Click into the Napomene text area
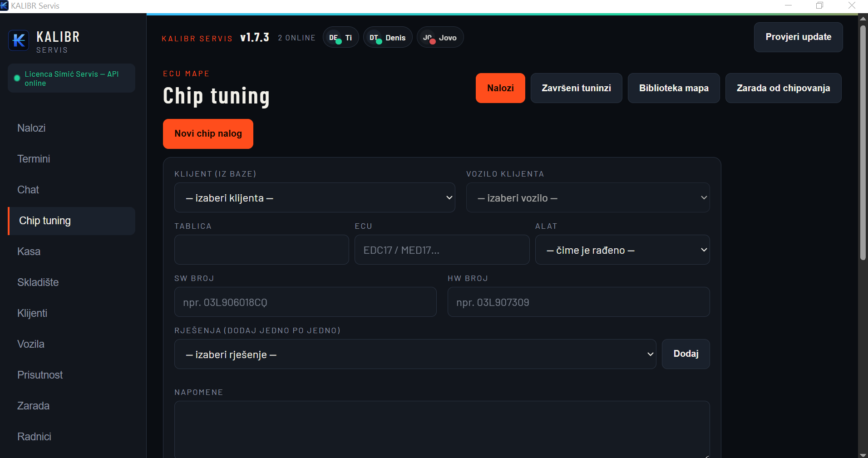This screenshot has width=868, height=458. (x=442, y=429)
